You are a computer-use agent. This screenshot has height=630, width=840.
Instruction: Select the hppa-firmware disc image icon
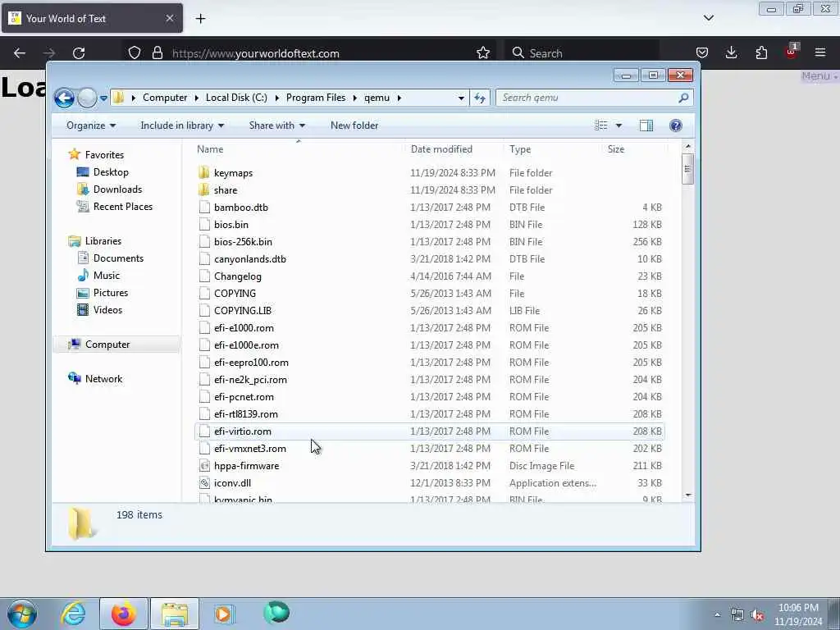[204, 466]
